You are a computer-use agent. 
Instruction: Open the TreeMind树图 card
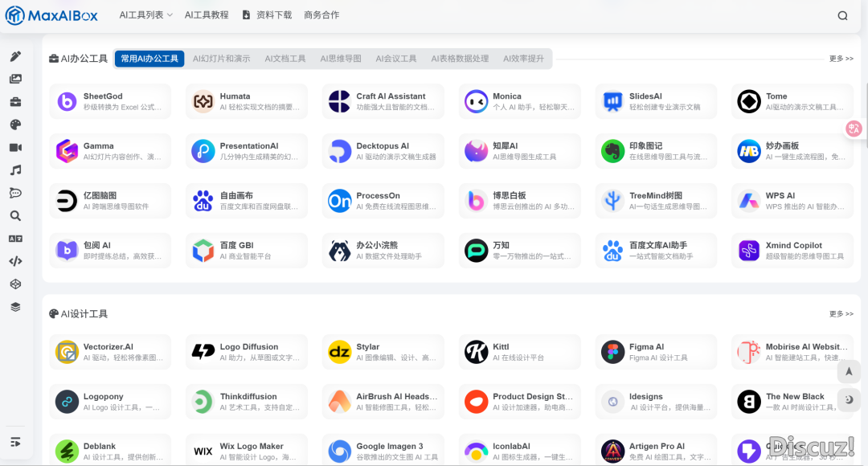(x=656, y=201)
